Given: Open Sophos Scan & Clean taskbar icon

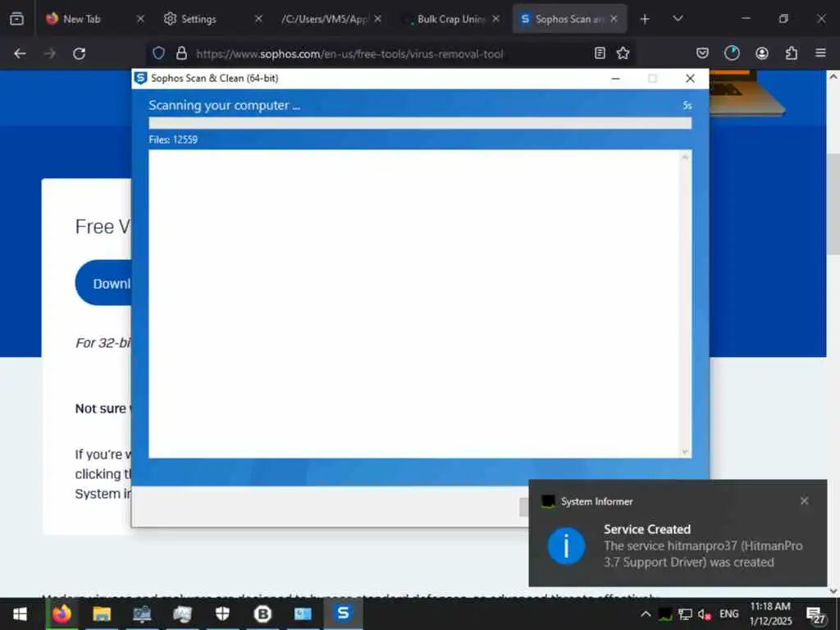Looking at the screenshot, I should [x=343, y=614].
